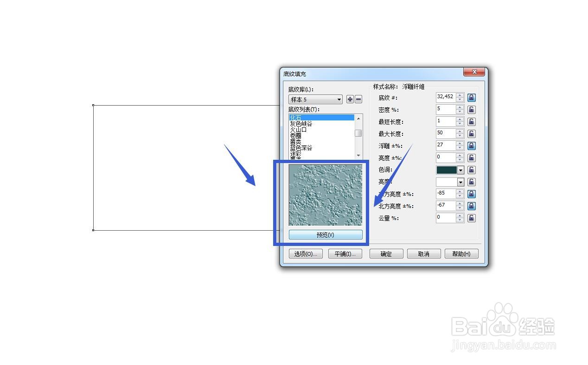Toggle the lock for 密度 % row

471,110
